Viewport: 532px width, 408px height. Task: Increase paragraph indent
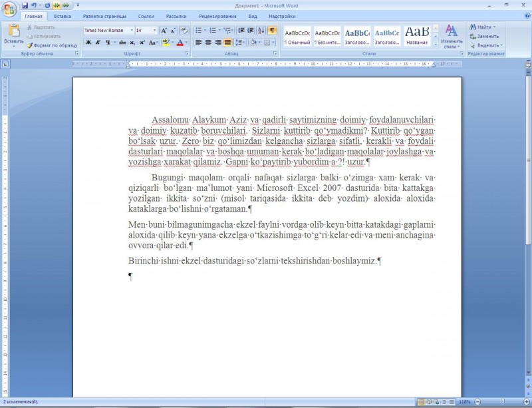251,31
